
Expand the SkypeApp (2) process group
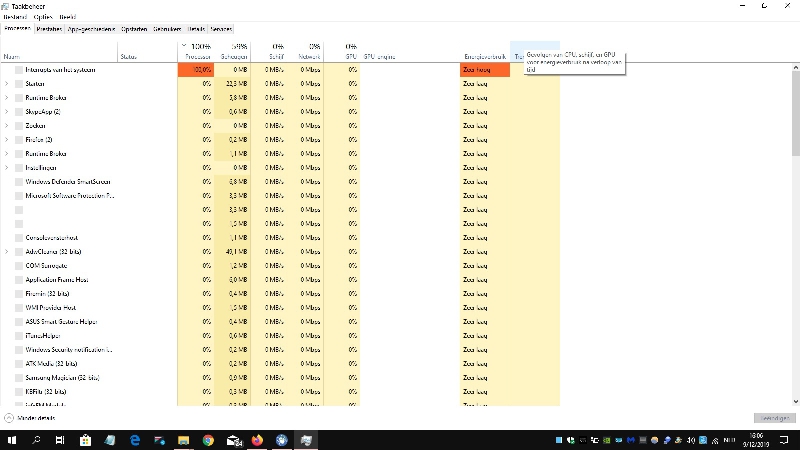point(7,112)
